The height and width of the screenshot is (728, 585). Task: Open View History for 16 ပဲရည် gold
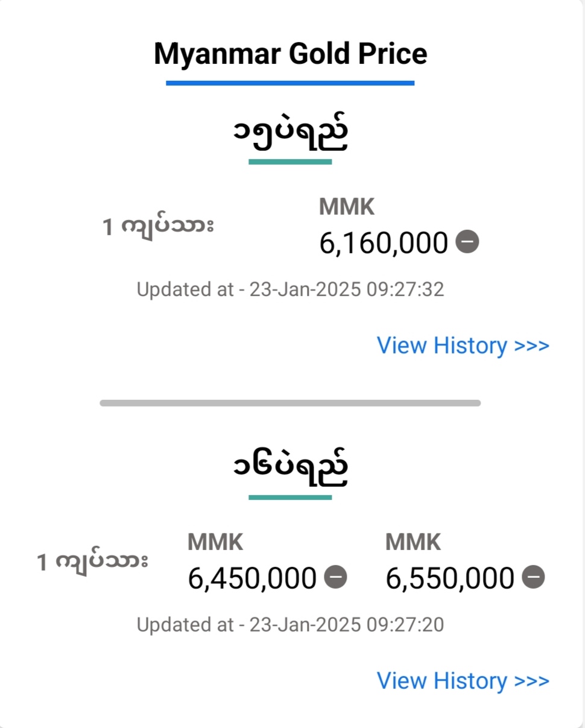coord(463,680)
